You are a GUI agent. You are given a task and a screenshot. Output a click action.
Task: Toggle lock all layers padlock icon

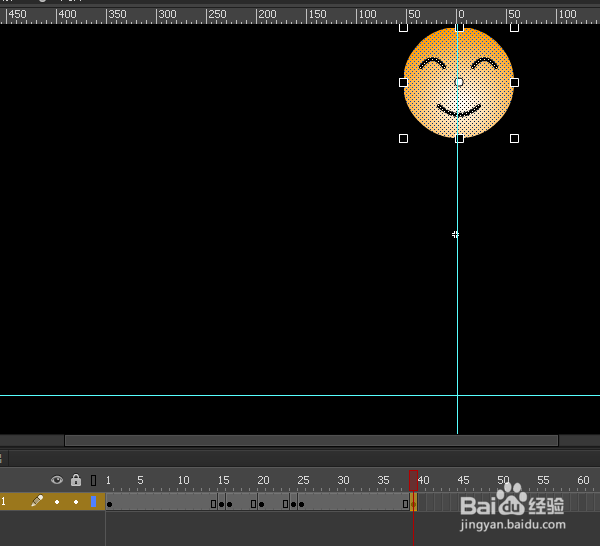[76, 480]
